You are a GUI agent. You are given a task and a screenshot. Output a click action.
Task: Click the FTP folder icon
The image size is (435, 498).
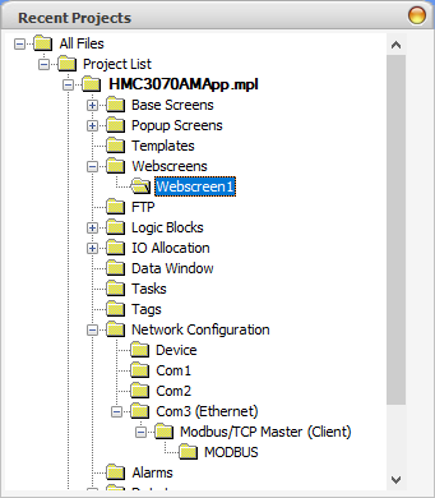click(x=116, y=207)
